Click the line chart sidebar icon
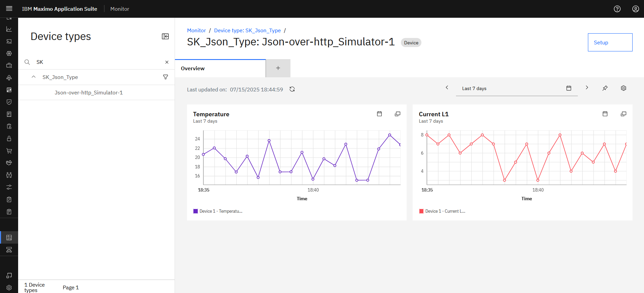This screenshot has height=293, width=644. point(9,29)
